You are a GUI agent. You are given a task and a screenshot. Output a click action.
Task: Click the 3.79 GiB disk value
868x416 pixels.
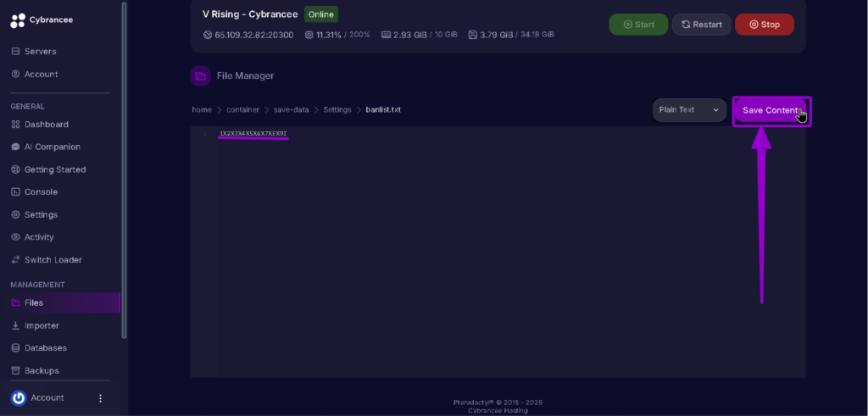point(497,35)
